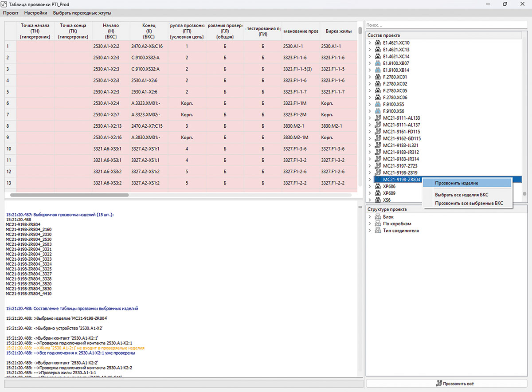
Task: Click the blue connector icon beside E1.9100.XB07
Action: pos(378,63)
